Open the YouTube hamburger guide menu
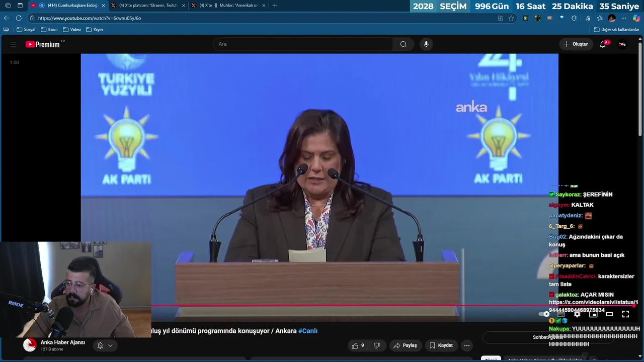Viewport: 644px width, 362px height. point(13,44)
